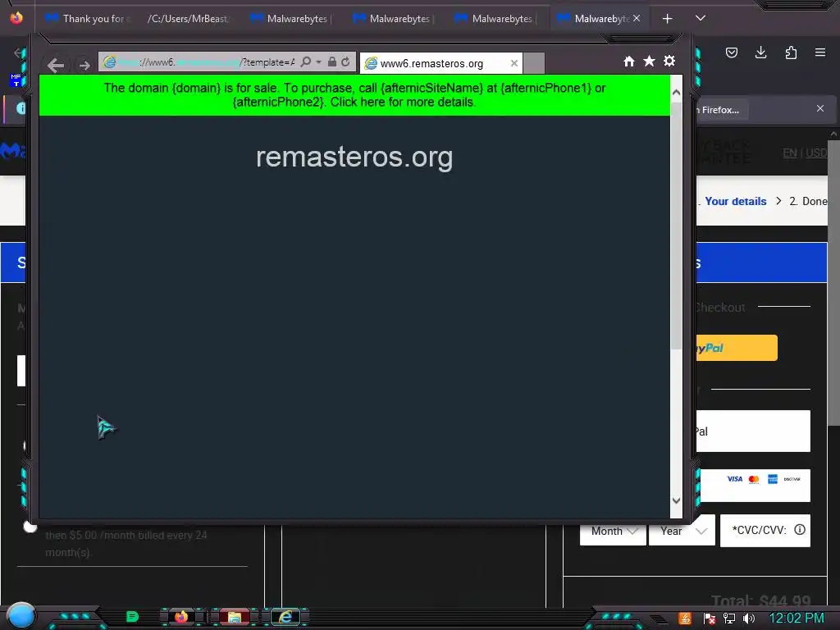Refresh the remasteros.org page
Viewport: 840px width, 630px height.
pos(345,62)
